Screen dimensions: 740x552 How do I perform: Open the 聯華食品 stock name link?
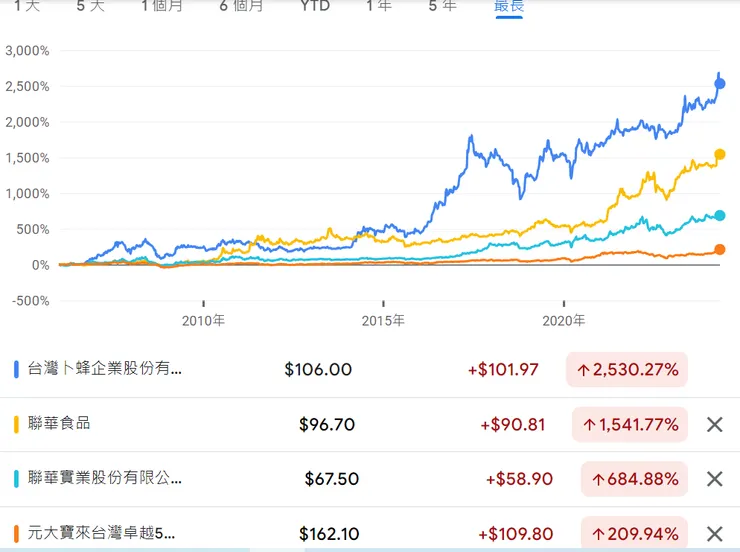click(60, 424)
